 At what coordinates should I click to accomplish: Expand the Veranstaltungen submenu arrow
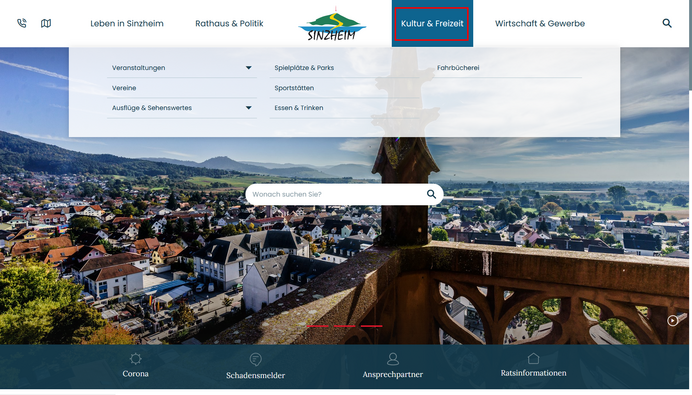[x=248, y=68]
